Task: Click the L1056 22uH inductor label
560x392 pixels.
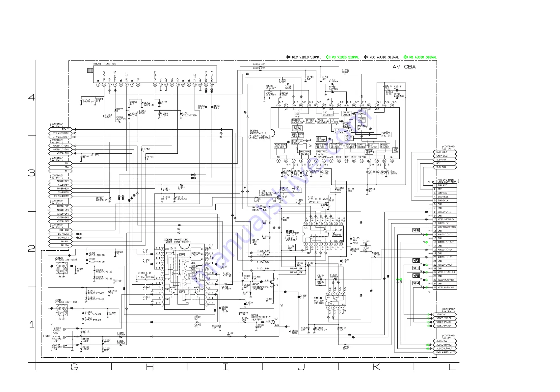Action: click(x=346, y=348)
